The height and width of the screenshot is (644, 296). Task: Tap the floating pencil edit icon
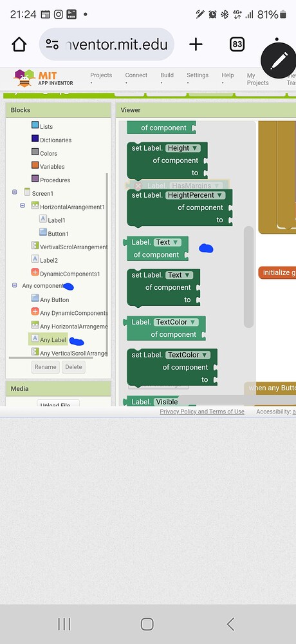click(279, 61)
